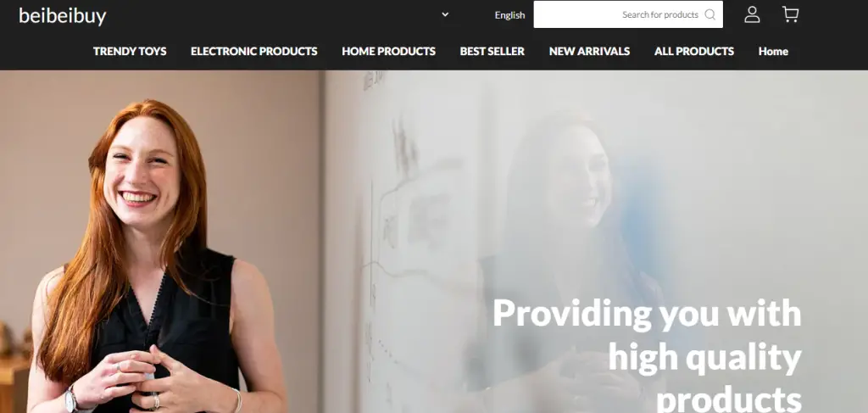Show ALL PRODUCTS
This screenshot has width=868, height=413.
(694, 52)
